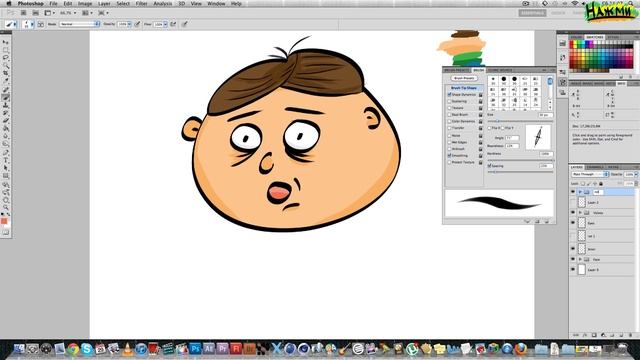Viewport: 640px width, 360px height.
Task: Open Skype from the Dock
Action: point(87,349)
